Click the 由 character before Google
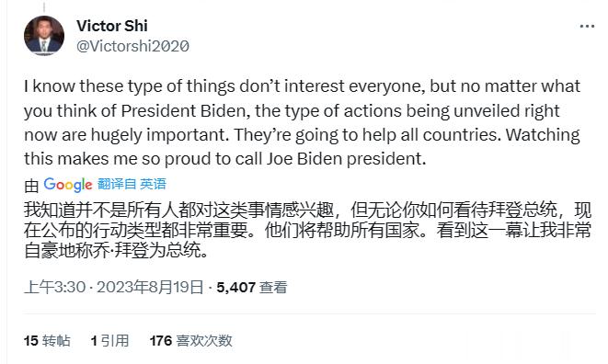The height and width of the screenshot is (364, 608). pyautogui.click(x=31, y=186)
